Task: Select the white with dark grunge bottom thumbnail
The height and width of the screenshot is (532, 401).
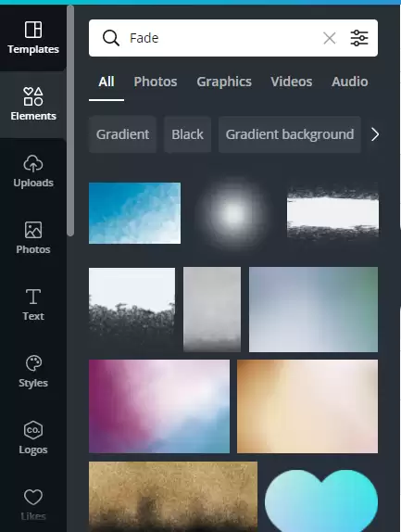Action: click(x=132, y=305)
